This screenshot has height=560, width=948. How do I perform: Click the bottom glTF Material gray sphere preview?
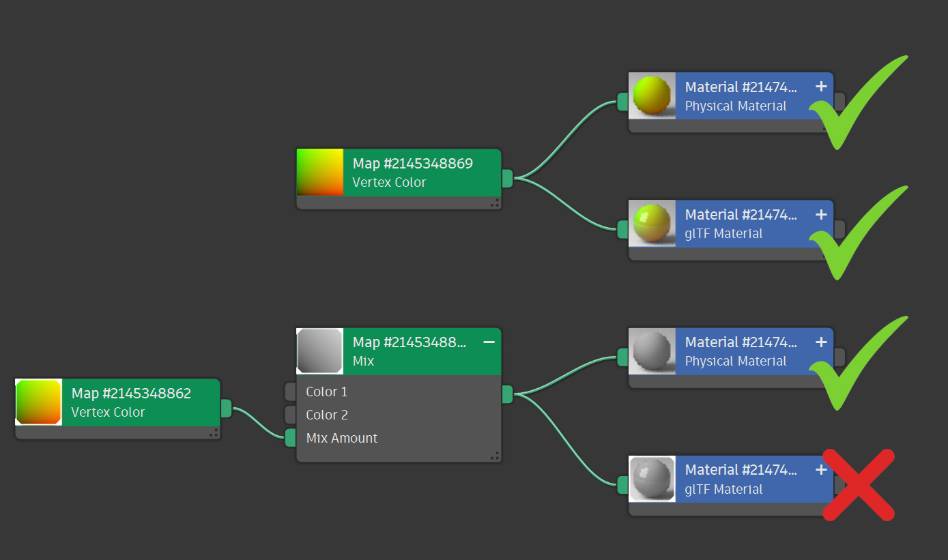[x=652, y=479]
